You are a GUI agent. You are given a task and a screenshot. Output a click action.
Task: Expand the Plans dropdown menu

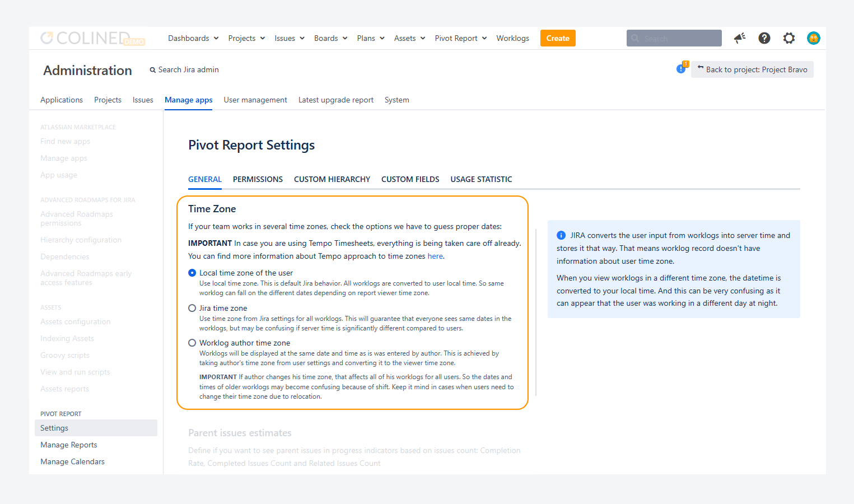point(371,38)
